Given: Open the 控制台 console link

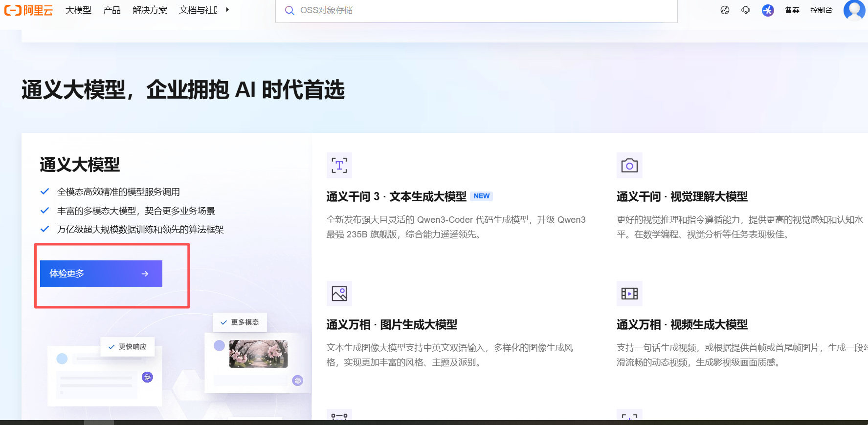Looking at the screenshot, I should [821, 10].
